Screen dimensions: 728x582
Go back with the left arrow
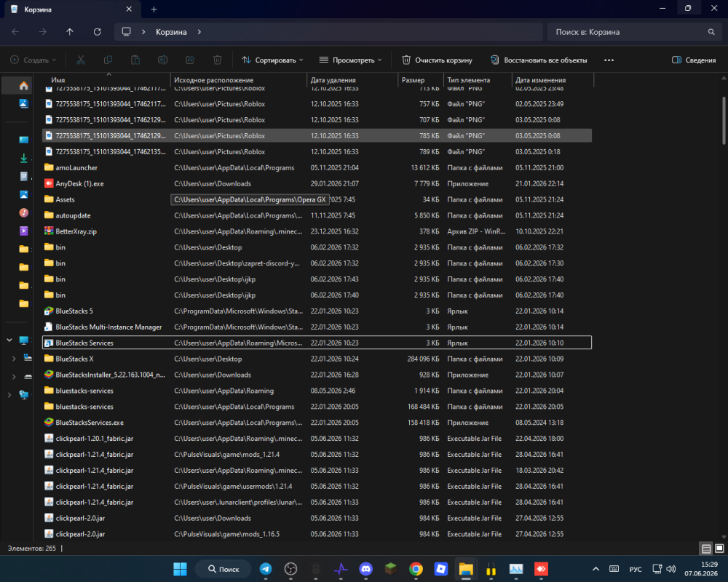click(15, 31)
